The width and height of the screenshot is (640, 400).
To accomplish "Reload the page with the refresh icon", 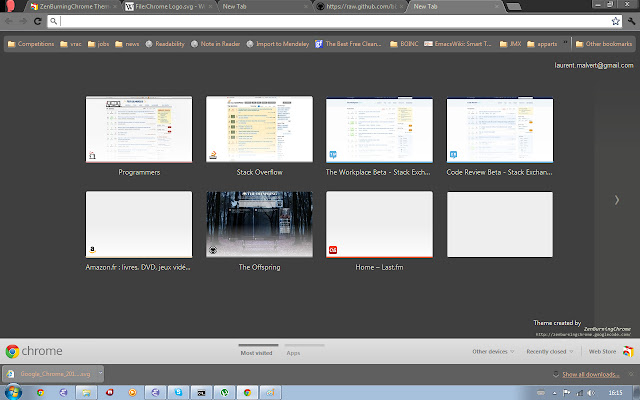I will [x=38, y=21].
